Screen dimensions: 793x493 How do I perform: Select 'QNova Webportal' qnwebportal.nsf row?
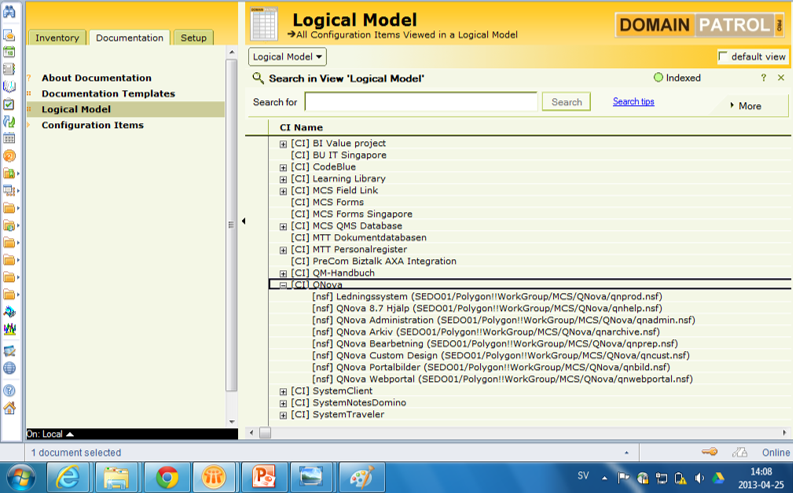click(502, 379)
